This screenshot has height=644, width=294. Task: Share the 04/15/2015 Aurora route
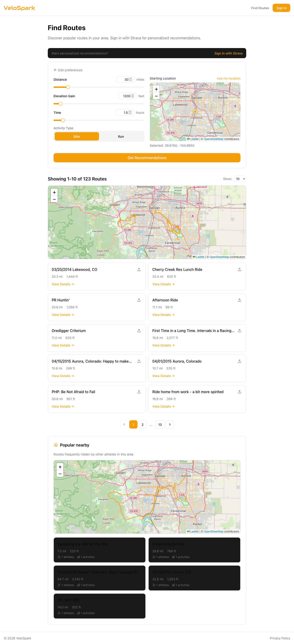pyautogui.click(x=139, y=361)
